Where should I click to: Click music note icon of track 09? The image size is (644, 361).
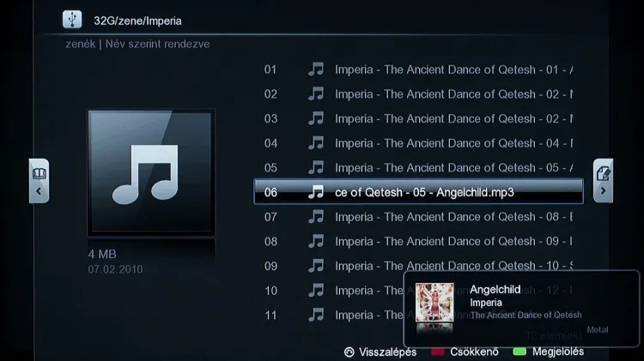click(316, 266)
